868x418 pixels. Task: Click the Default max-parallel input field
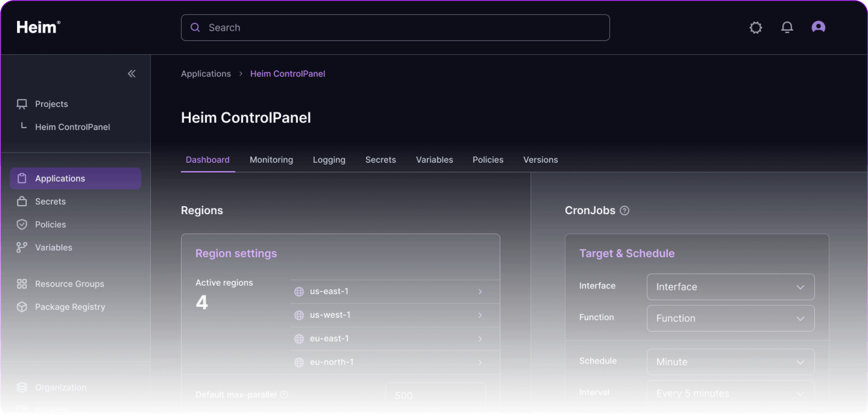pos(435,396)
